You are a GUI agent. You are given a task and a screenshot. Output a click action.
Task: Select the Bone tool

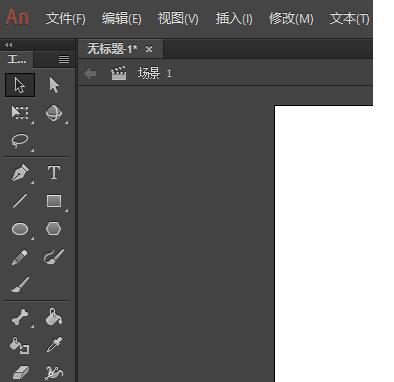point(20,317)
